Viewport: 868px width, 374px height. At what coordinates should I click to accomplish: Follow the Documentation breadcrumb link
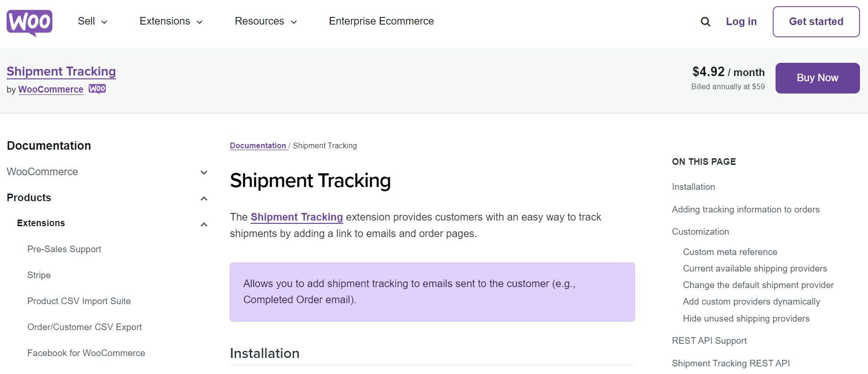(x=258, y=145)
